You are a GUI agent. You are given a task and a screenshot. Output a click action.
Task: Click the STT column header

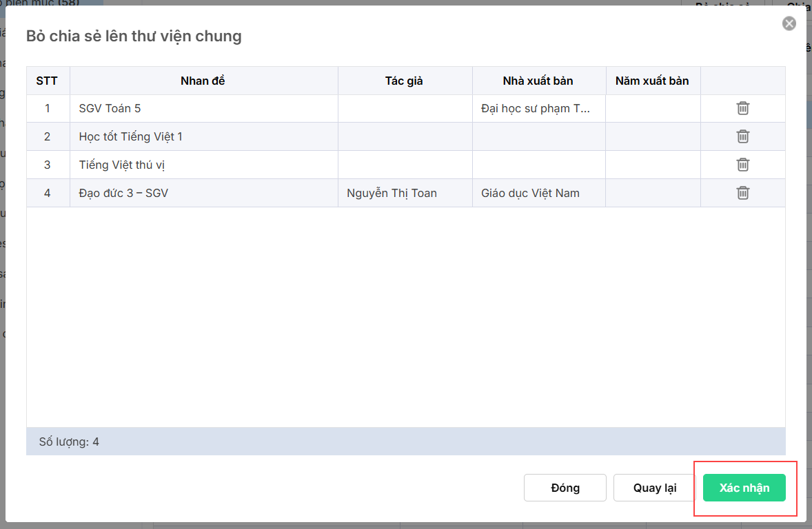click(47, 81)
